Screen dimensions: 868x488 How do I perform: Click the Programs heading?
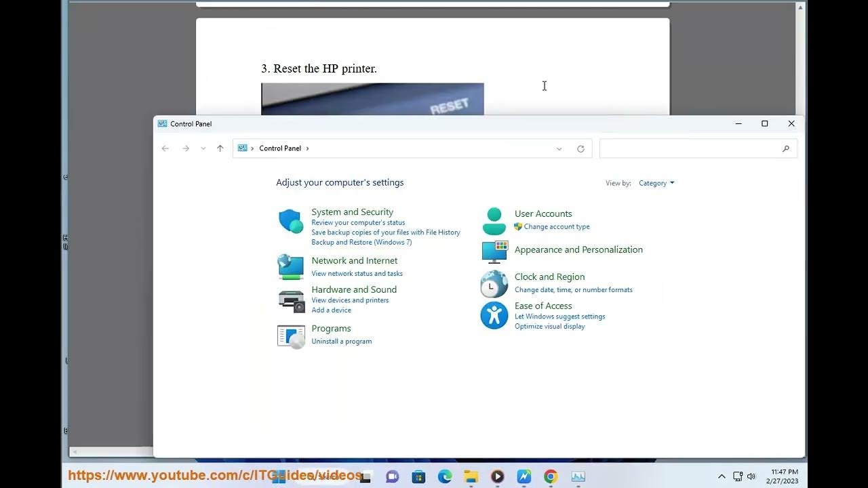tap(331, 328)
